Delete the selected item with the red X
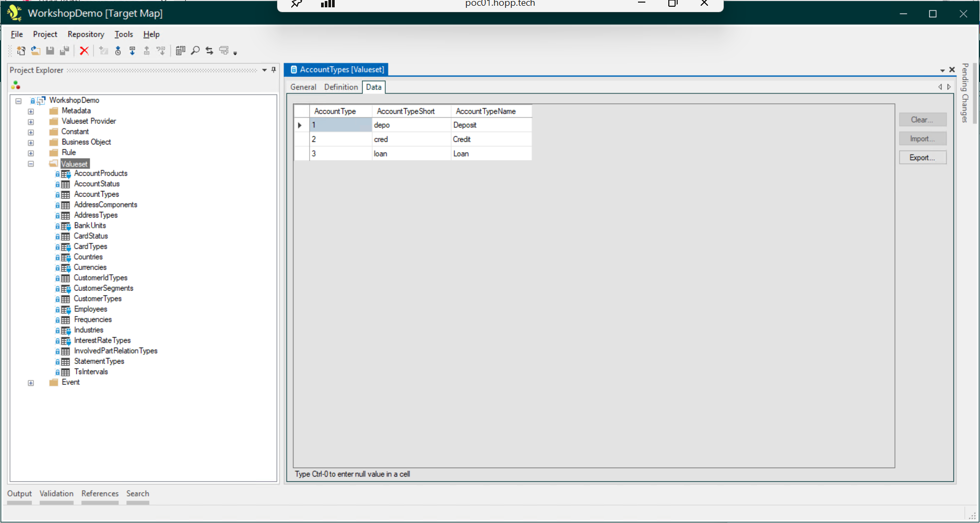This screenshot has height=523, width=980. 85,51
